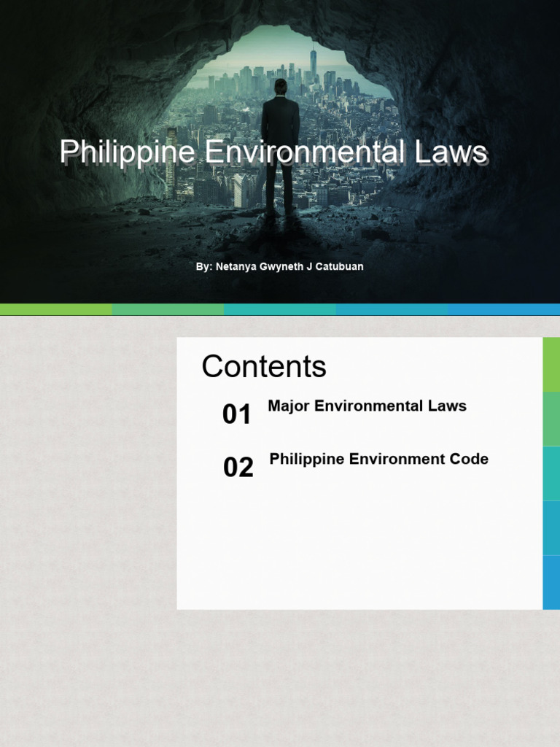The width and height of the screenshot is (560, 747).
Task: Click 'Philippine Environment Code' entry
Action: (379, 460)
